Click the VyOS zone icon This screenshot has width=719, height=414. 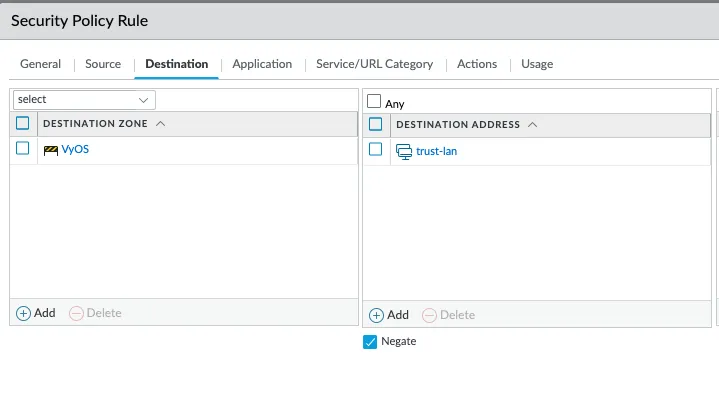(50, 150)
